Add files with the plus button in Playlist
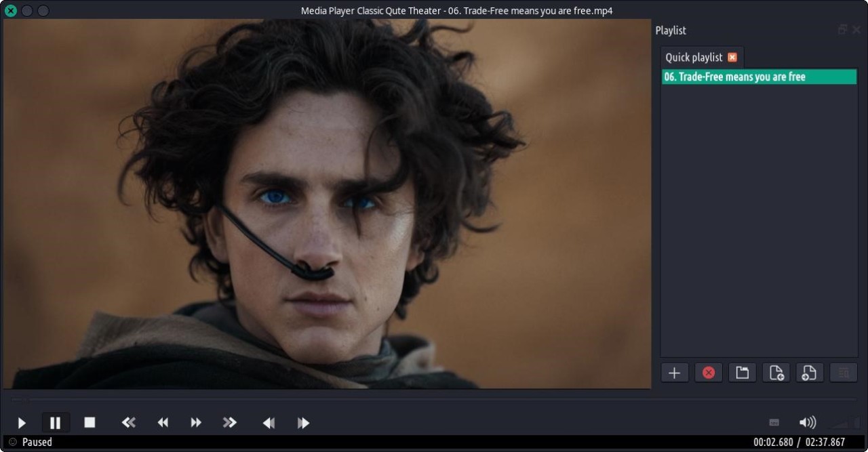868x452 pixels. [x=675, y=373]
